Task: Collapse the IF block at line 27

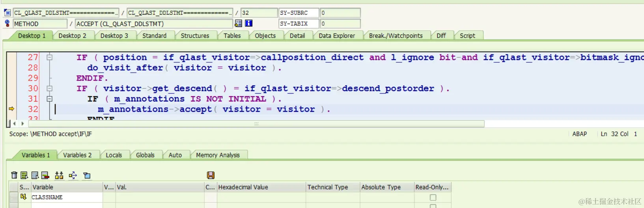Action: coord(50,57)
